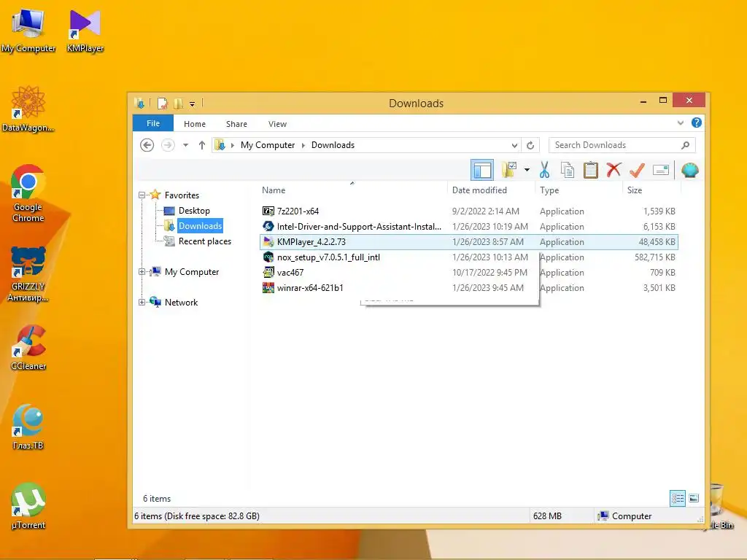This screenshot has height=560, width=747.
Task: Click the orange checkmark Properties icon
Action: pos(637,169)
